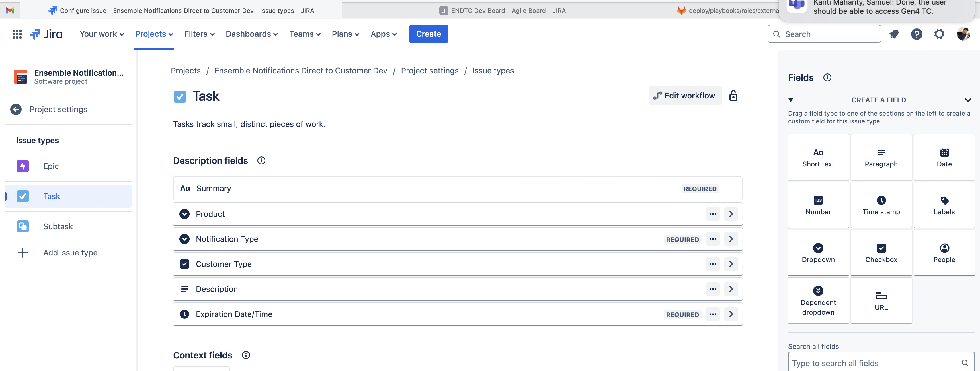The width and height of the screenshot is (980, 371).
Task: Open the help question mark icon
Action: tap(916, 34)
